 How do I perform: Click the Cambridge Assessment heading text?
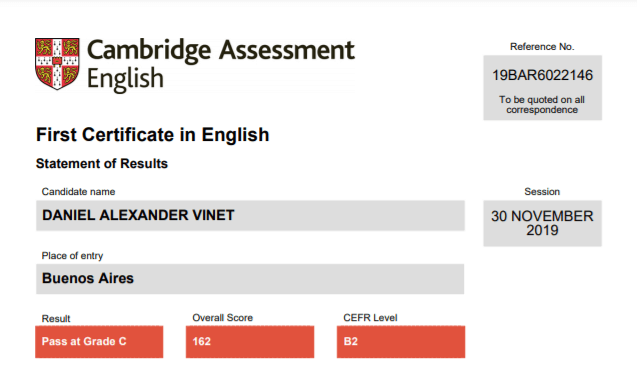pos(221,50)
